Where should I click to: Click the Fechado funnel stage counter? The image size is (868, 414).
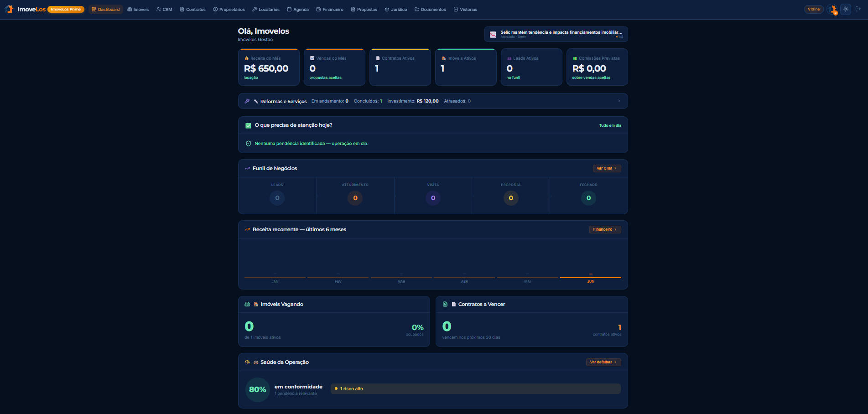[x=588, y=198]
